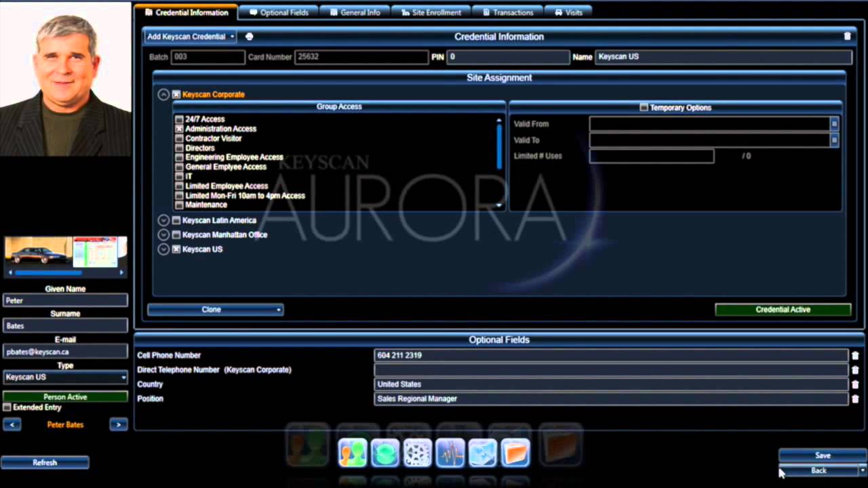Click the Limited # Uses input field
Screen dimensions: 868x488
(x=652, y=157)
